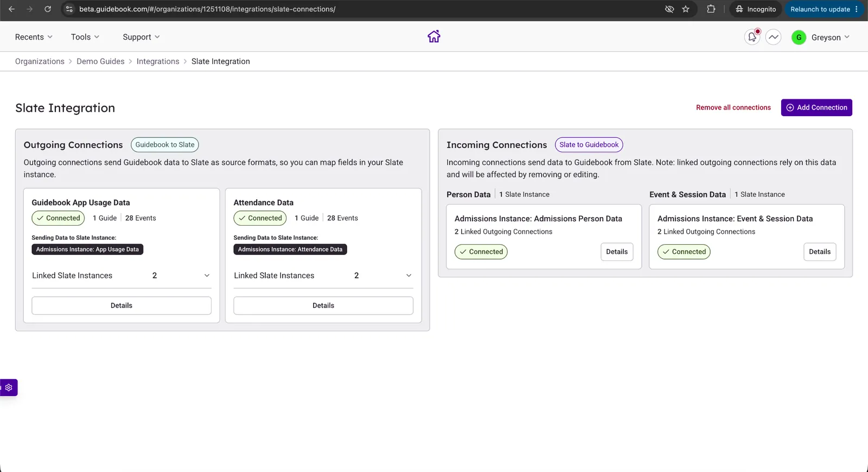This screenshot has width=868, height=472.
Task: View site information icon in address bar
Action: (69, 9)
